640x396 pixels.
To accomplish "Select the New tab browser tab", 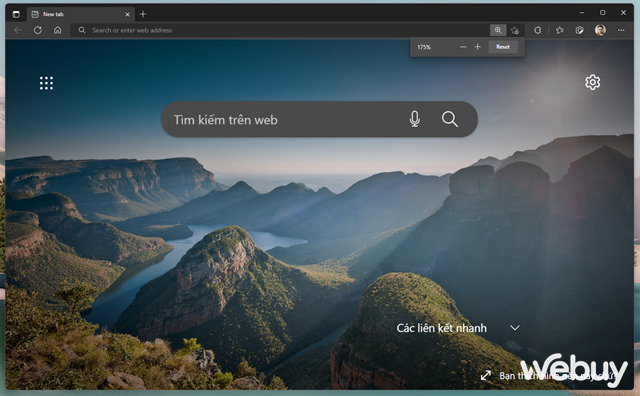I will click(82, 14).
